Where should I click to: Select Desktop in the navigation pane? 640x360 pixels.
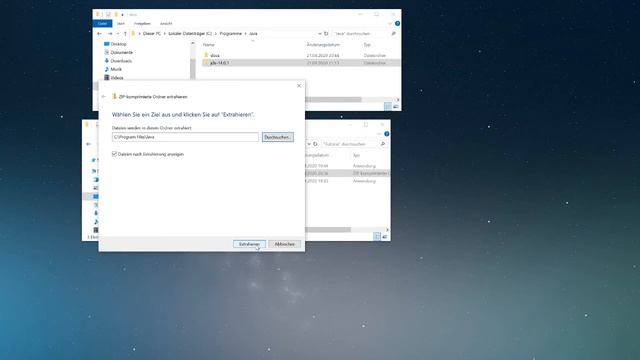click(x=118, y=44)
